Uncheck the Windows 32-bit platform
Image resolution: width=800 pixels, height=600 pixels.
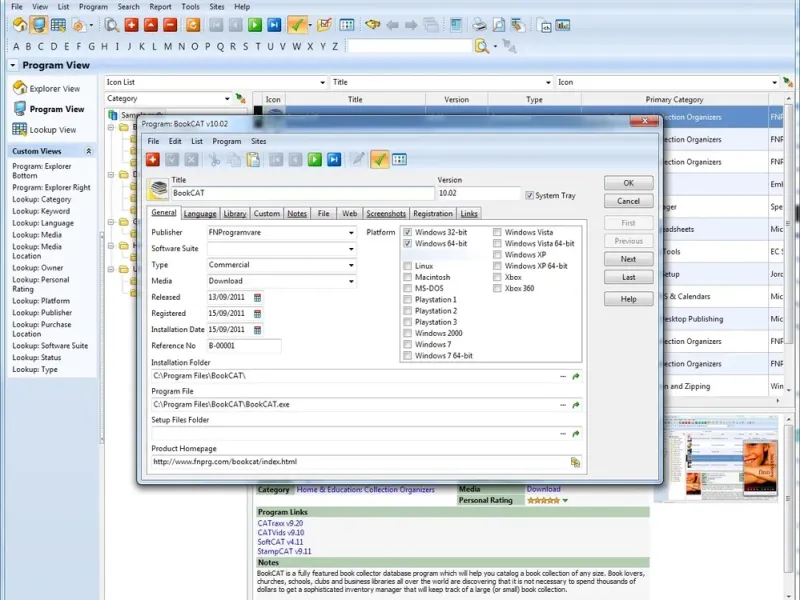[408, 232]
